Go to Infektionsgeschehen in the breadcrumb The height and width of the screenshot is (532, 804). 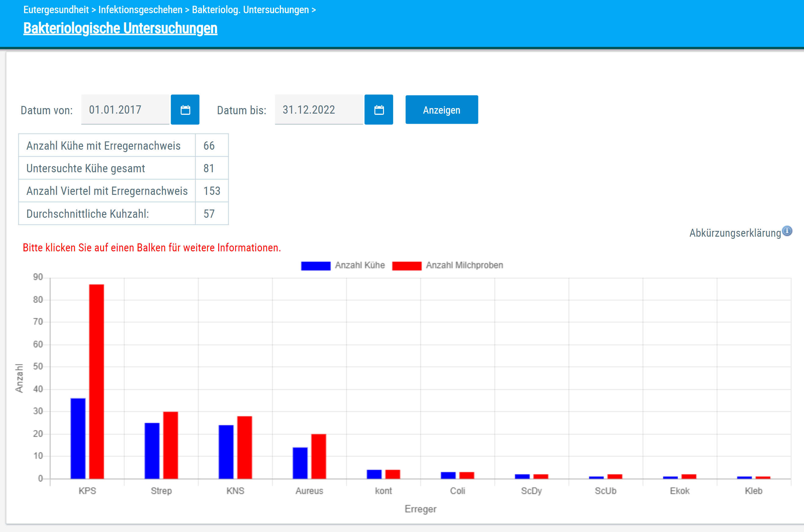point(140,10)
